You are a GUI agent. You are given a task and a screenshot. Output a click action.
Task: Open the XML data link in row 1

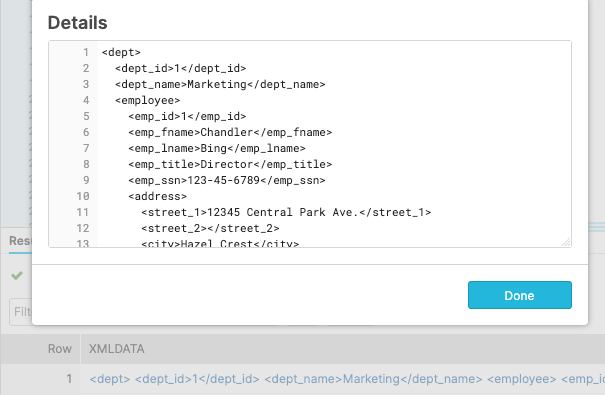tap(347, 379)
